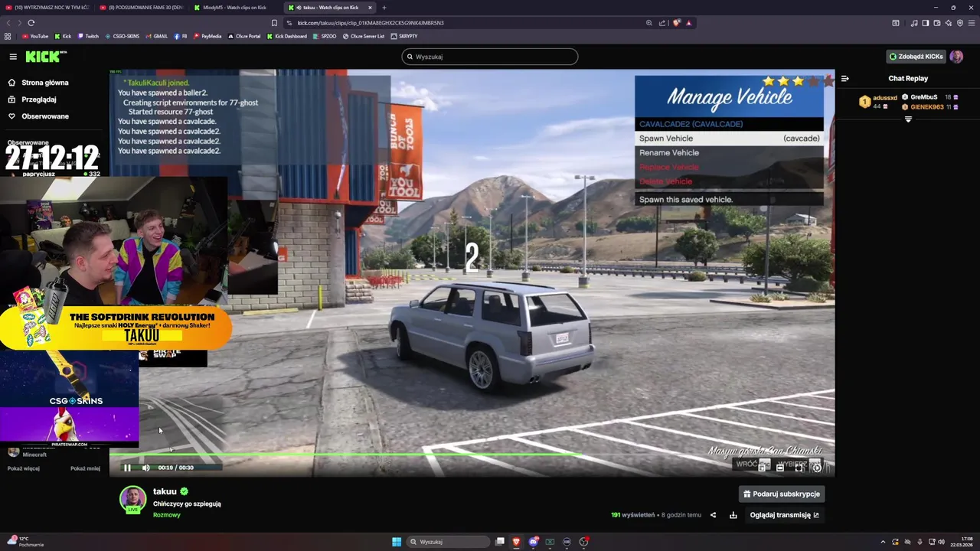This screenshot has width=980, height=551.
Task: Expand the chat leaderboard down arrow
Action: pos(908,119)
